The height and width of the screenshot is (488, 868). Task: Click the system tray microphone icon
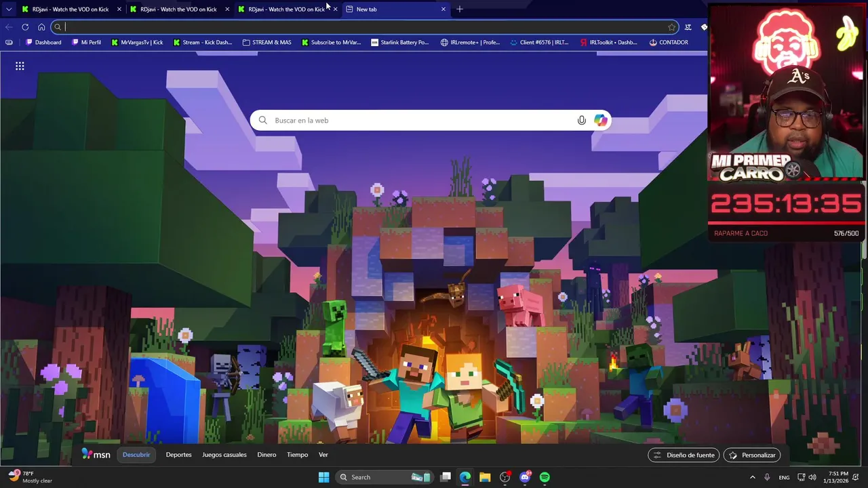coord(767,477)
